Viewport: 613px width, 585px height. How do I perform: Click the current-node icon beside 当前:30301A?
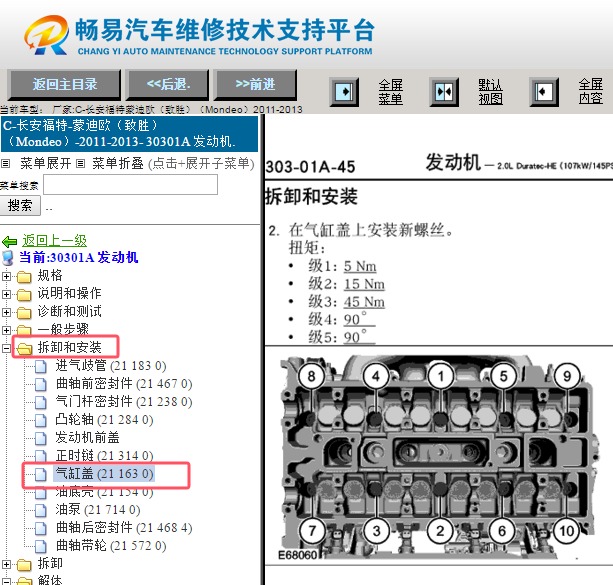pyautogui.click(x=8, y=258)
